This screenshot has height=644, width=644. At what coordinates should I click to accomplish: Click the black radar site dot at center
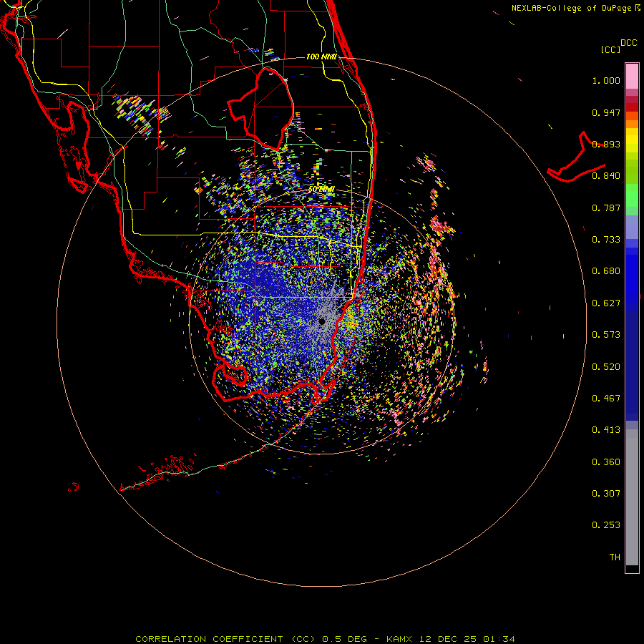pos(322,321)
